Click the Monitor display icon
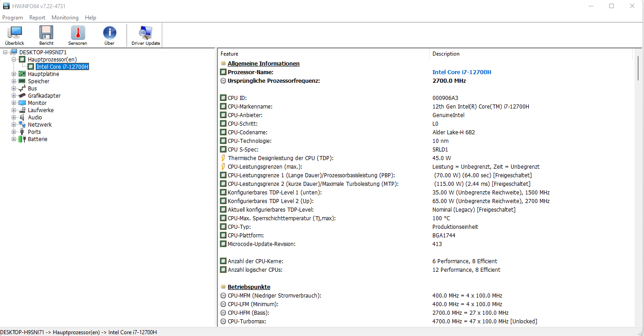 tap(22, 103)
